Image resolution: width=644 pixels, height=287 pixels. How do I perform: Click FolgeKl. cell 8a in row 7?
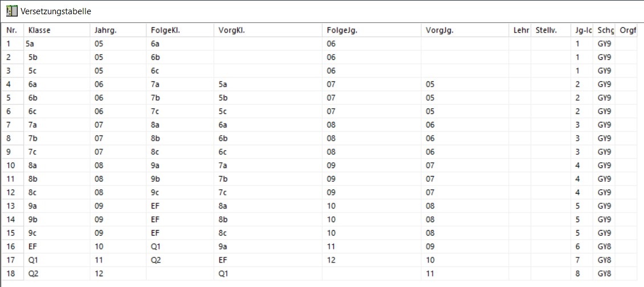180,125
